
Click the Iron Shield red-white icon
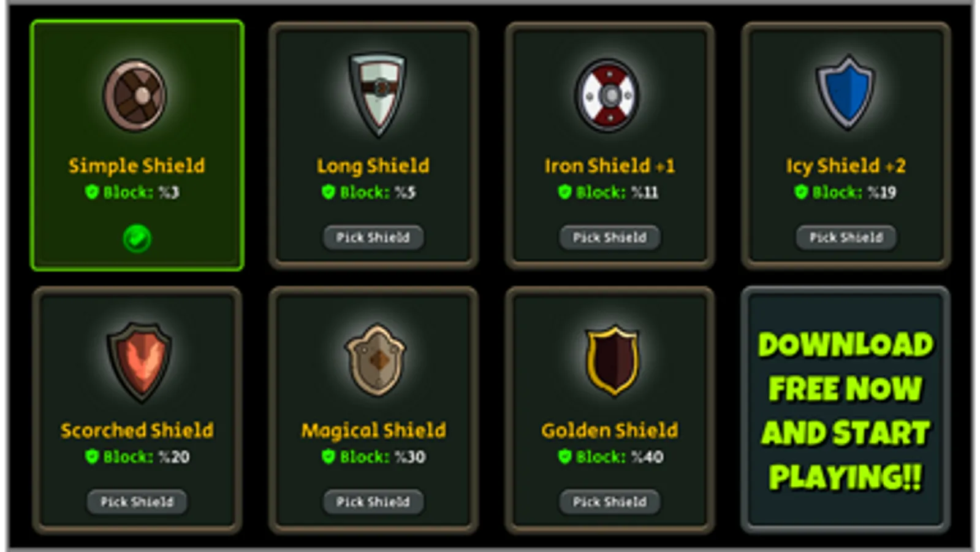(x=609, y=95)
